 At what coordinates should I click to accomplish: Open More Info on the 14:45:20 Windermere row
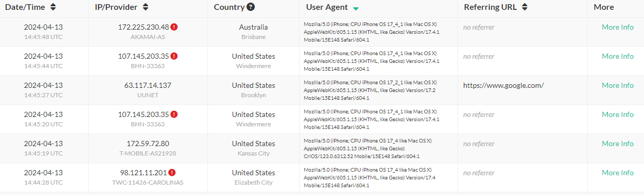617,114
